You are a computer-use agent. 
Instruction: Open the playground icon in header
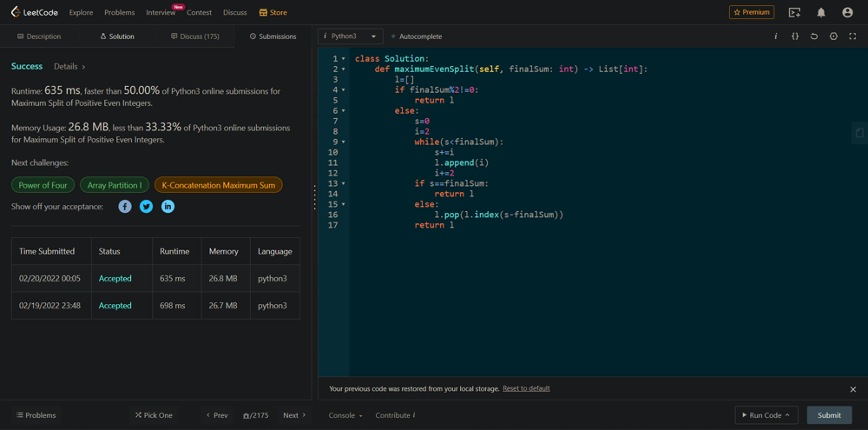tap(794, 12)
